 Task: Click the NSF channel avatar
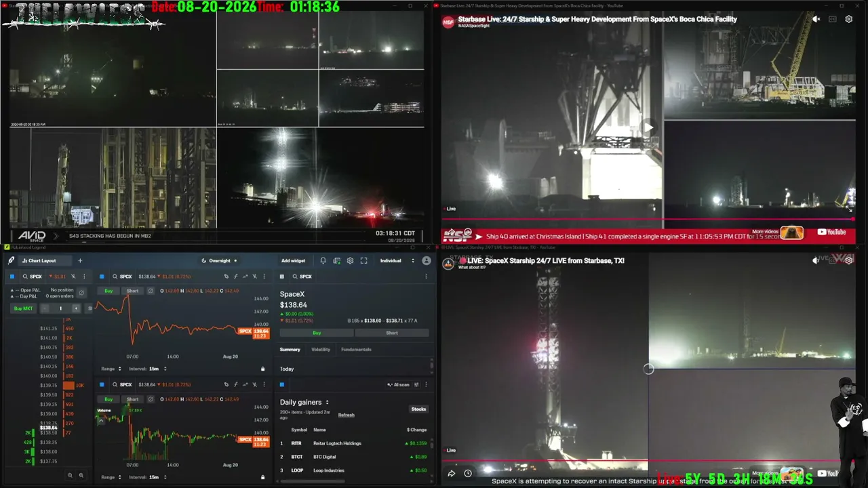448,22
